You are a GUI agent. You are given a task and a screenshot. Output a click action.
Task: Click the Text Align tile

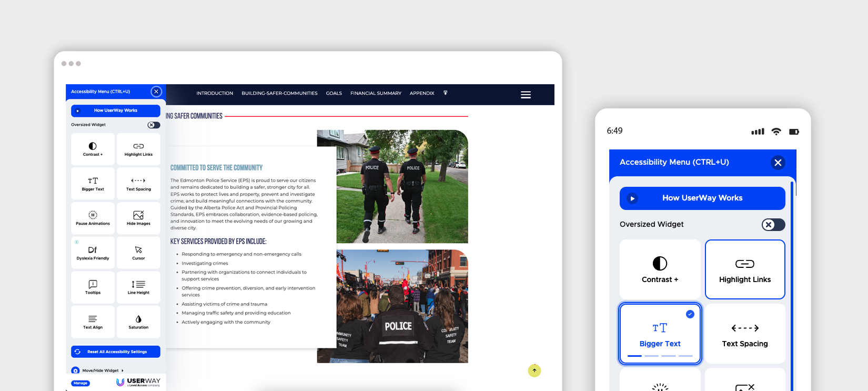(x=93, y=322)
